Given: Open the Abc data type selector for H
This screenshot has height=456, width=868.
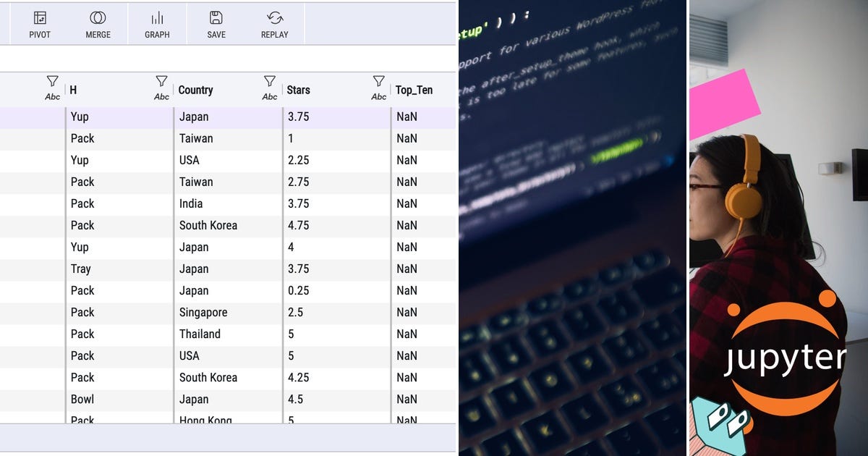Looking at the screenshot, I should tap(53, 95).
